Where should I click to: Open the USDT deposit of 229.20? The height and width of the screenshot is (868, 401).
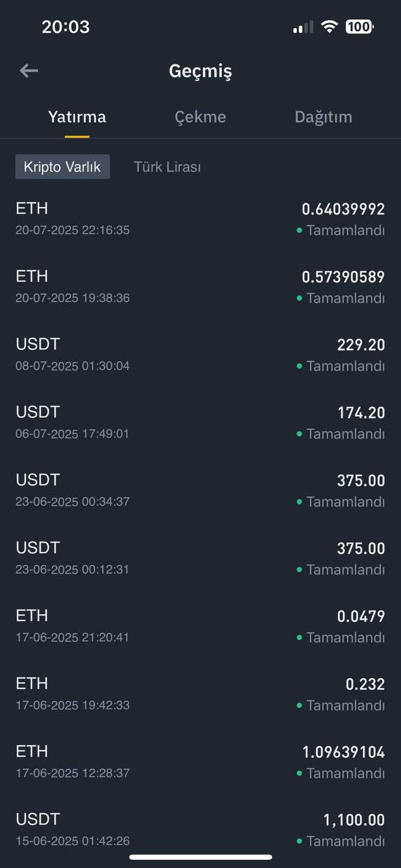200,354
